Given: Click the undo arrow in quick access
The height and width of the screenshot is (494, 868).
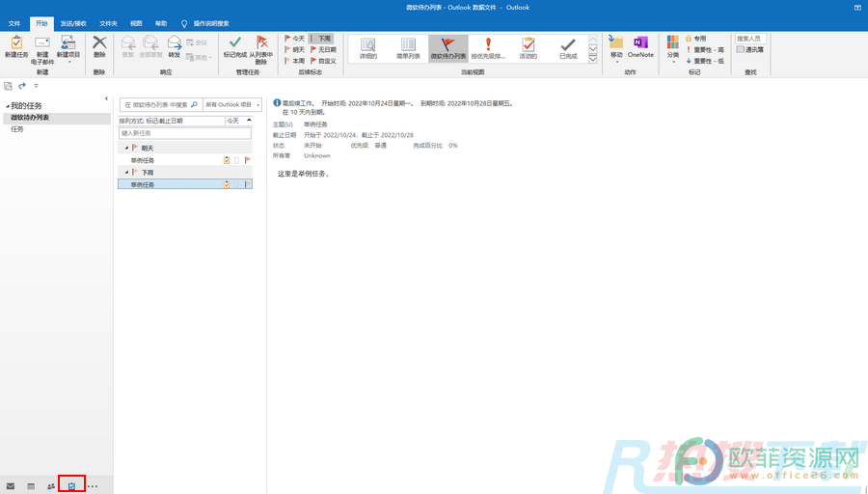Looking at the screenshot, I should click(22, 86).
